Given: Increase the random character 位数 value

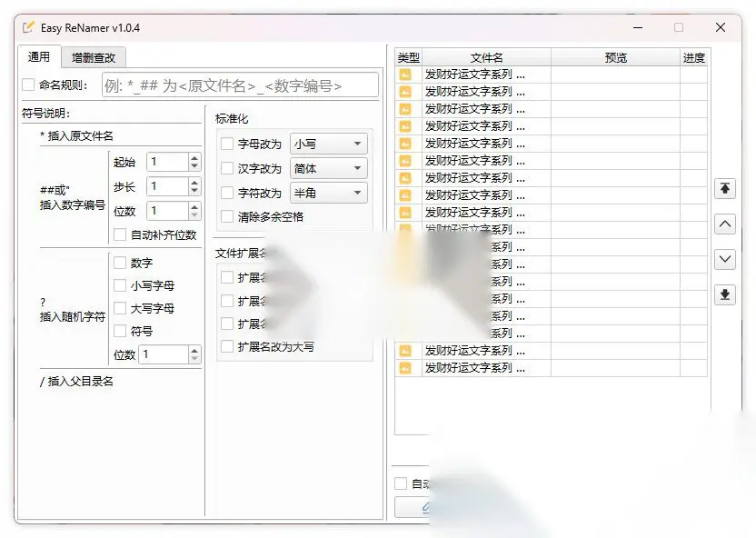Looking at the screenshot, I should (194, 351).
